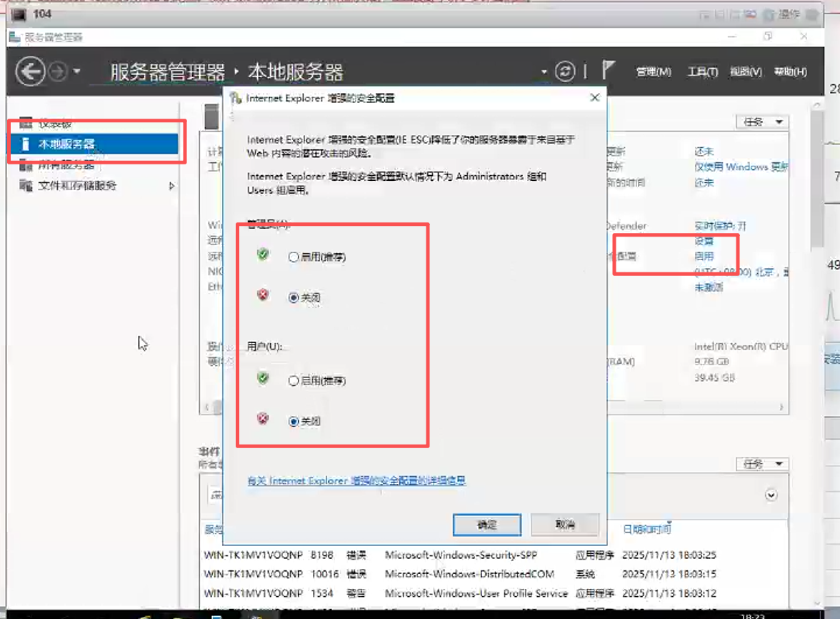Open the 工具(T) menu

tap(701, 72)
